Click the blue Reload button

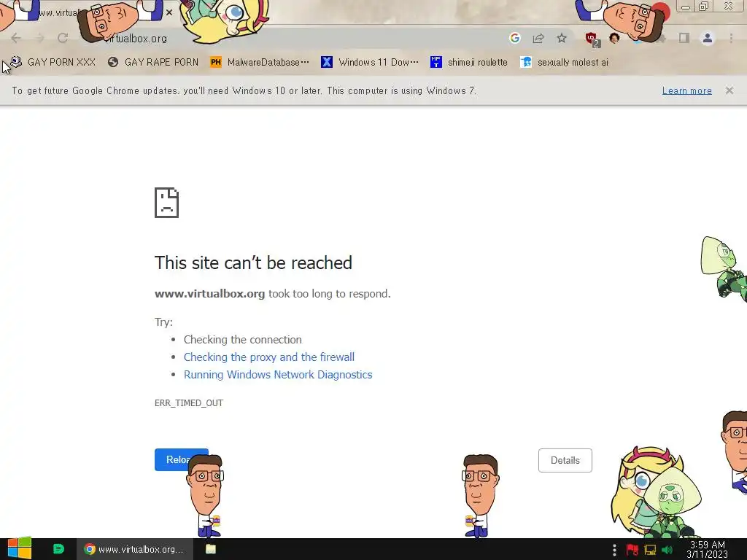click(181, 459)
